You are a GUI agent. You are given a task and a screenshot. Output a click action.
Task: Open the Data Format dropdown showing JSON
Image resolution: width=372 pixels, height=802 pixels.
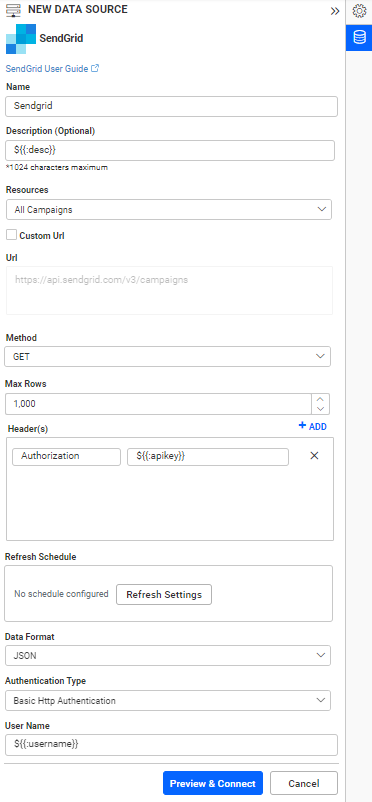pyautogui.click(x=167, y=655)
